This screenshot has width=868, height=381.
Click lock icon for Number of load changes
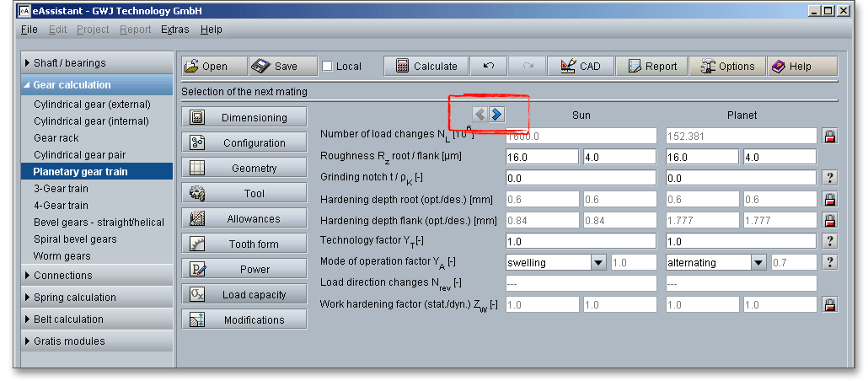click(829, 136)
